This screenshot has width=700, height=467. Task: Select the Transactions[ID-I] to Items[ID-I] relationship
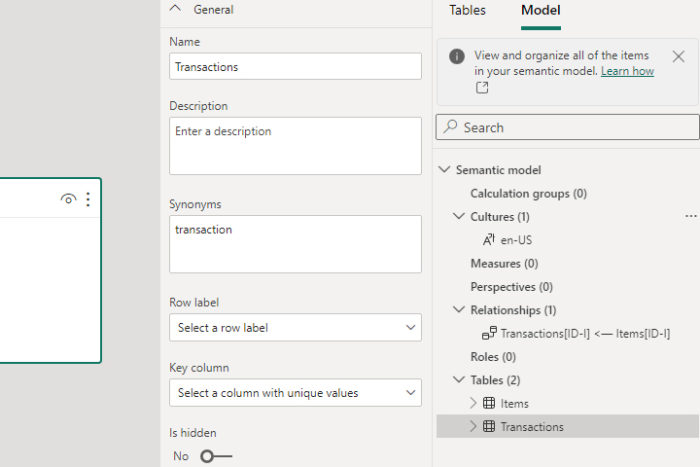point(585,334)
